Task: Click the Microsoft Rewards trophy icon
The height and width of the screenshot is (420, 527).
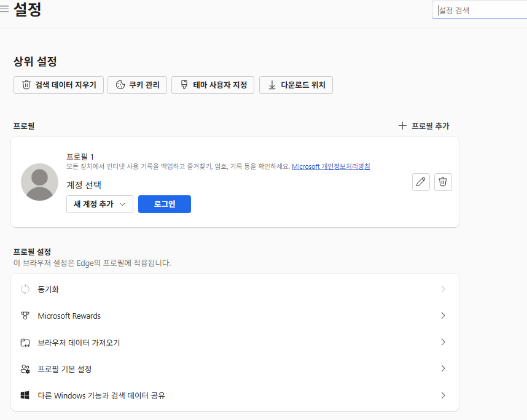Action: click(x=25, y=316)
